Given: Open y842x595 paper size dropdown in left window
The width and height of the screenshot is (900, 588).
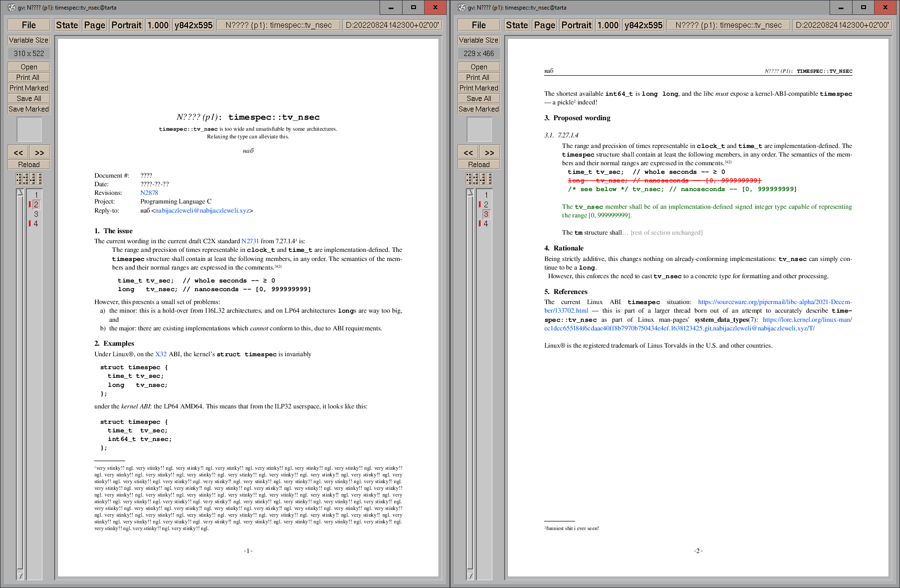Looking at the screenshot, I should 193,25.
